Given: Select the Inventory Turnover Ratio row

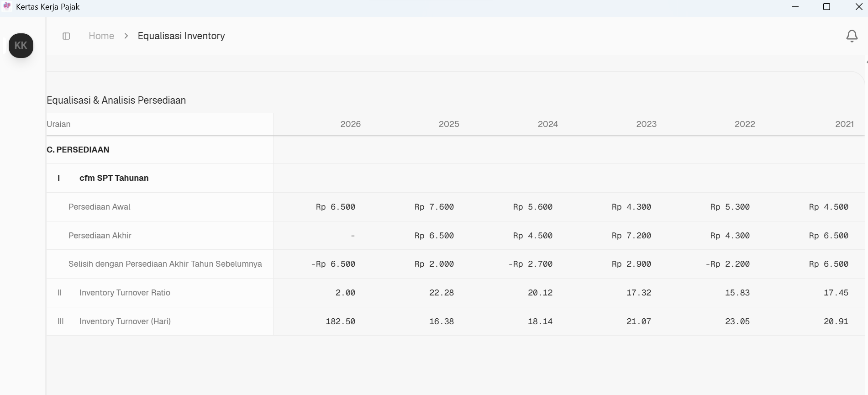Looking at the screenshot, I should [x=125, y=293].
